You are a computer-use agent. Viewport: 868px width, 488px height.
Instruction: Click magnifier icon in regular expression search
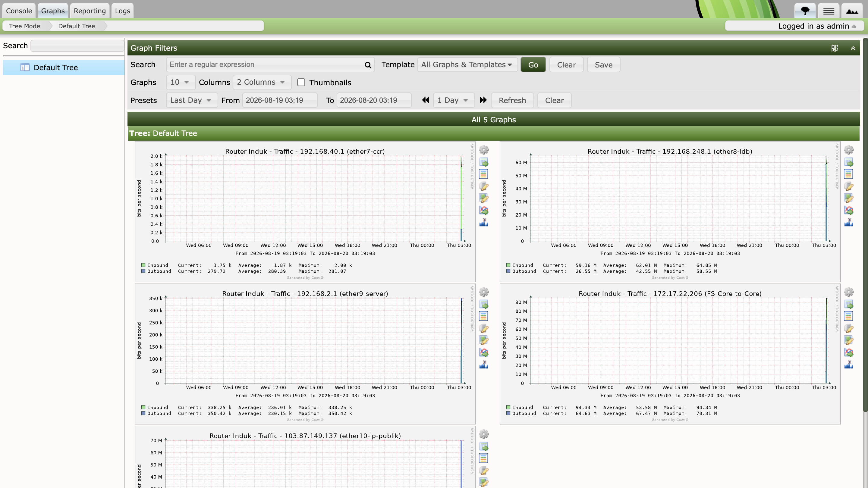pos(368,65)
